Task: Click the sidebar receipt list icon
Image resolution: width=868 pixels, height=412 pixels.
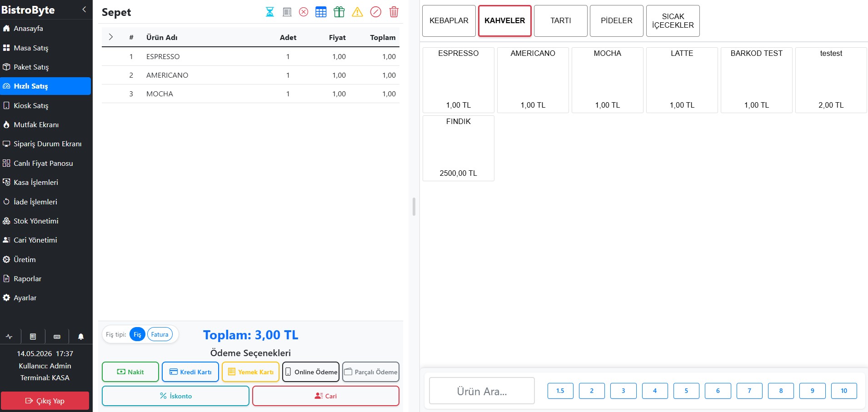Action: [x=33, y=337]
